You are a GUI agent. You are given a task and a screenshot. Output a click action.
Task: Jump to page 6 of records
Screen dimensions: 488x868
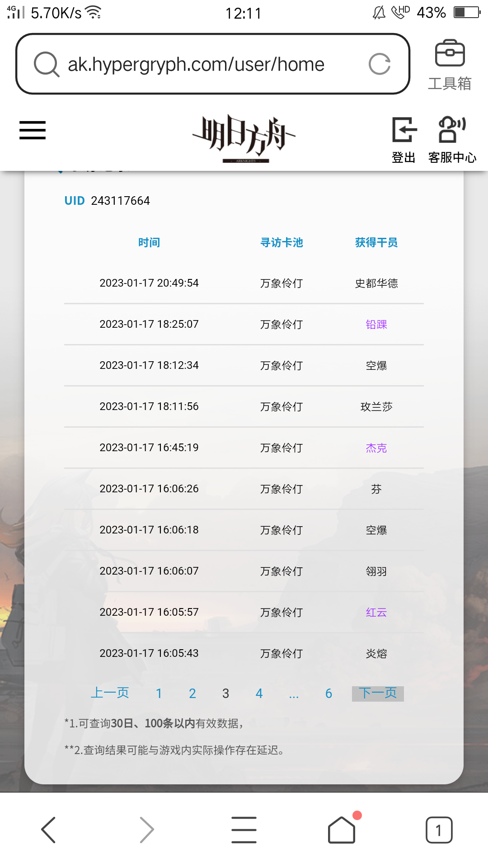(328, 693)
